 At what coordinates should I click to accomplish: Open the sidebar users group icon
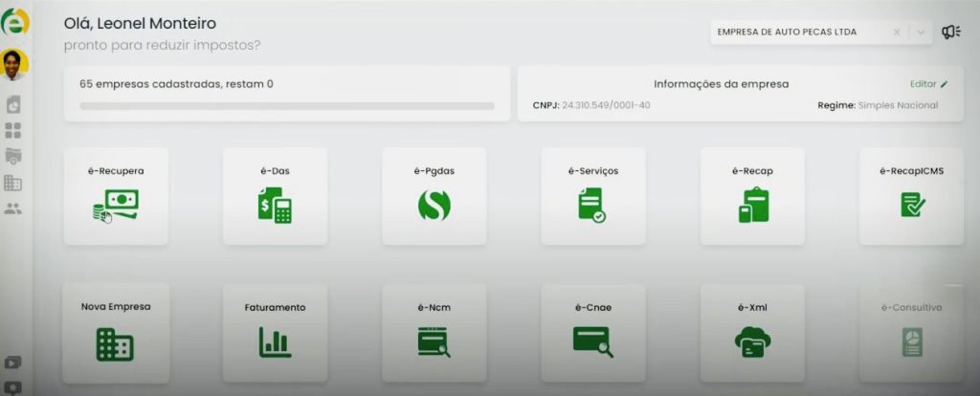click(x=12, y=209)
